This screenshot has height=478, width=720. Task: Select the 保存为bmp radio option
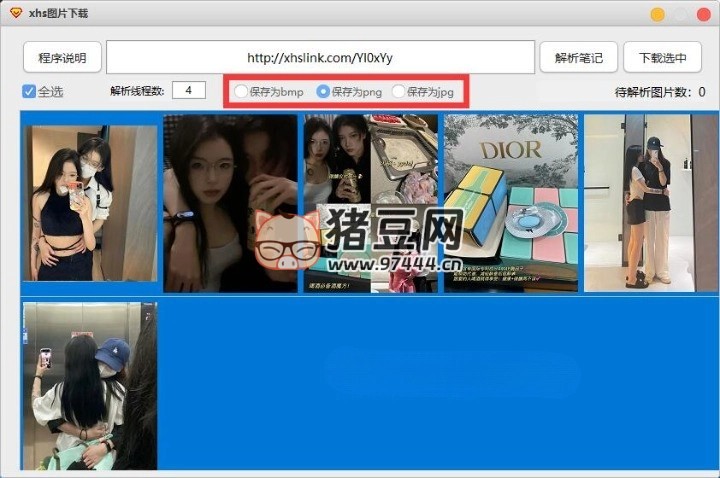pos(241,92)
